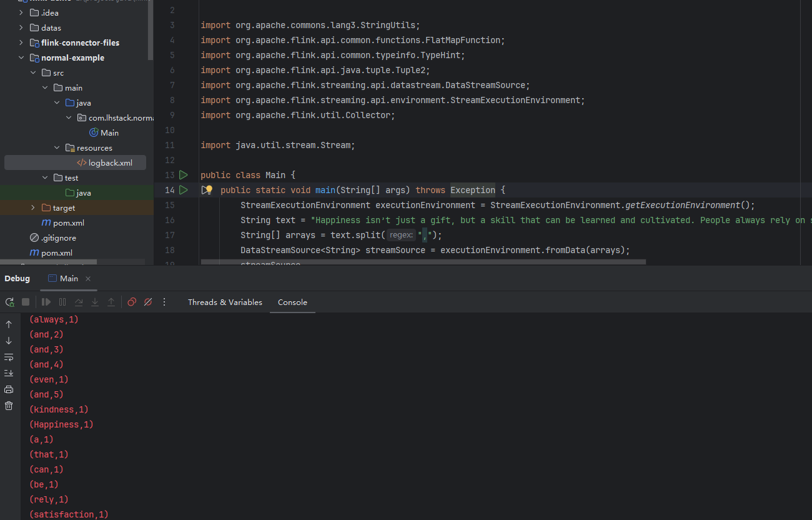Select the .gitignore file
The image size is (812, 520).
pos(58,237)
